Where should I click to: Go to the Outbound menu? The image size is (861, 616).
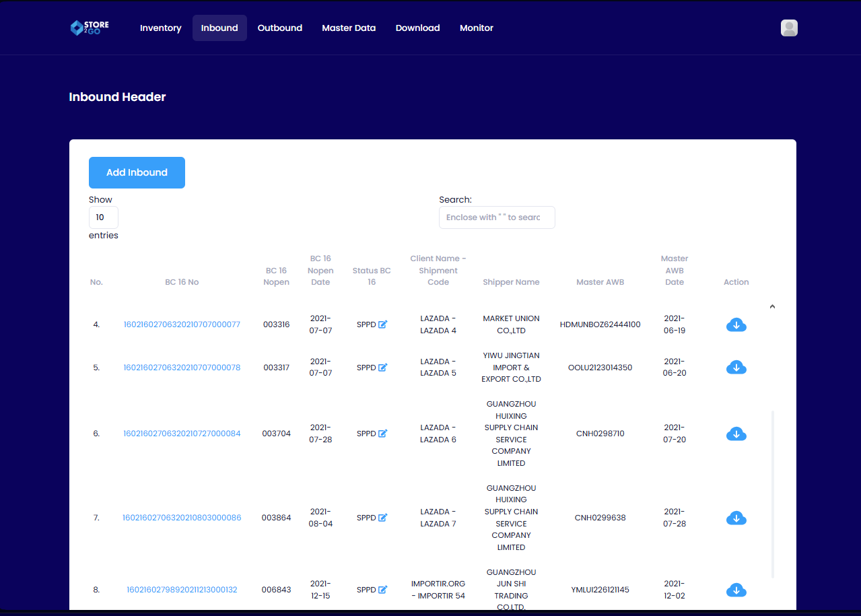pyautogui.click(x=279, y=28)
